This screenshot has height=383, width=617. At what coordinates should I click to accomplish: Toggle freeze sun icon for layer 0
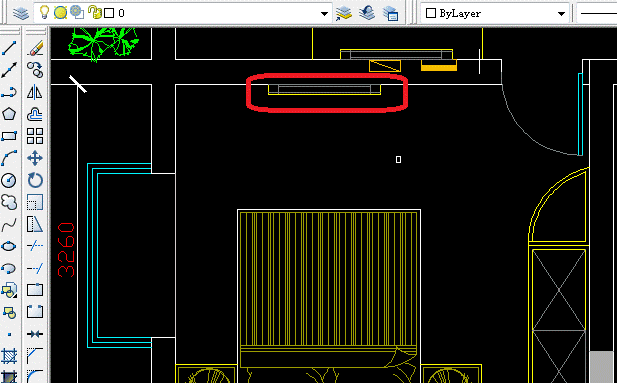pyautogui.click(x=60, y=13)
